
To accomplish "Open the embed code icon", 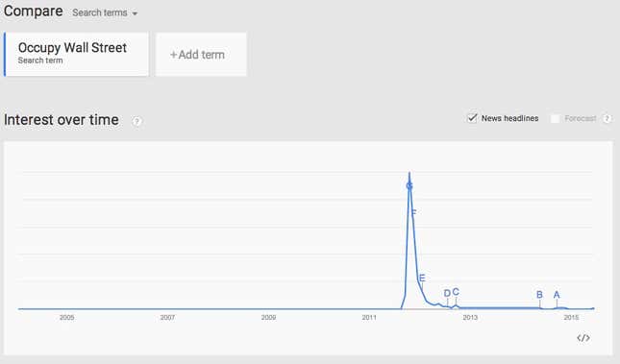I will pyautogui.click(x=583, y=338).
